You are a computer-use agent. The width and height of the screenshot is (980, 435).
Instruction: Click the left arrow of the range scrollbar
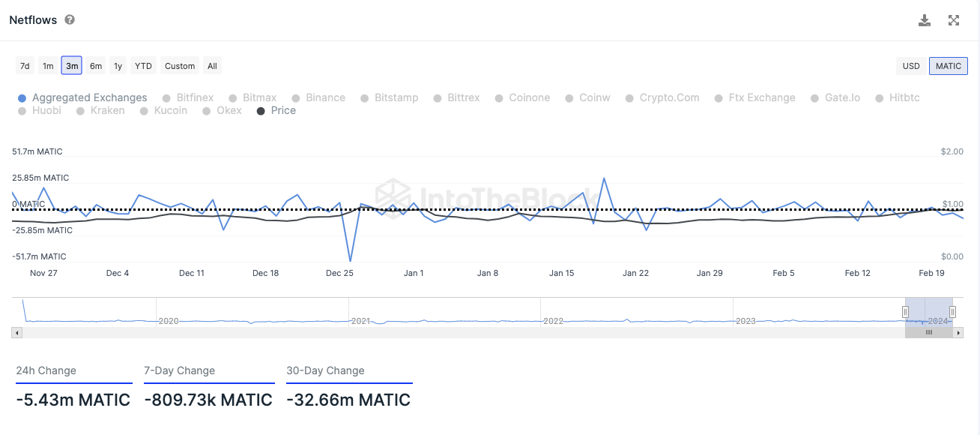coord(15,332)
